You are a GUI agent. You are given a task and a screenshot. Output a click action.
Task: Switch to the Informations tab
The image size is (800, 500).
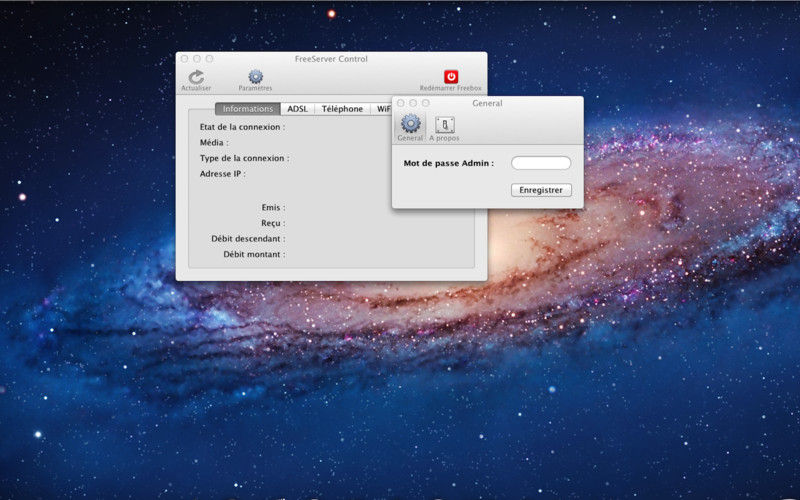(x=248, y=109)
